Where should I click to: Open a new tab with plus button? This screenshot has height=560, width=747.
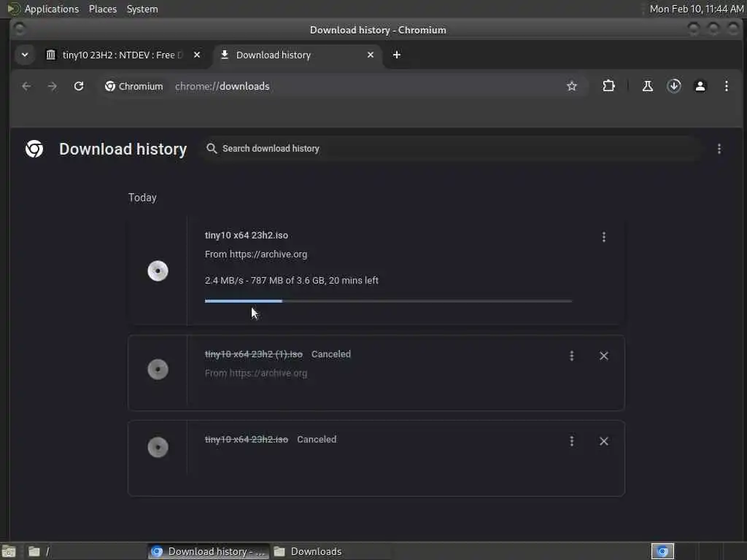(x=396, y=55)
